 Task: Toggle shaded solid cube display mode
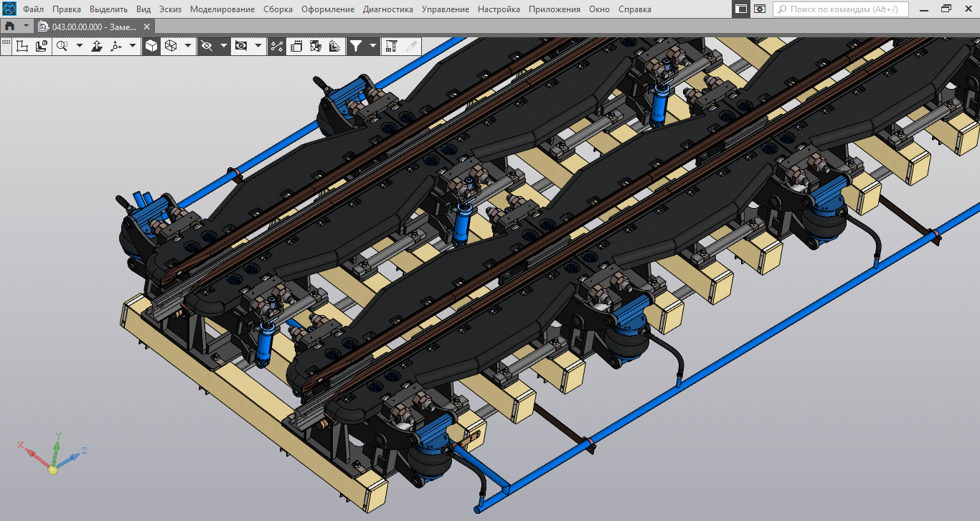click(x=151, y=46)
